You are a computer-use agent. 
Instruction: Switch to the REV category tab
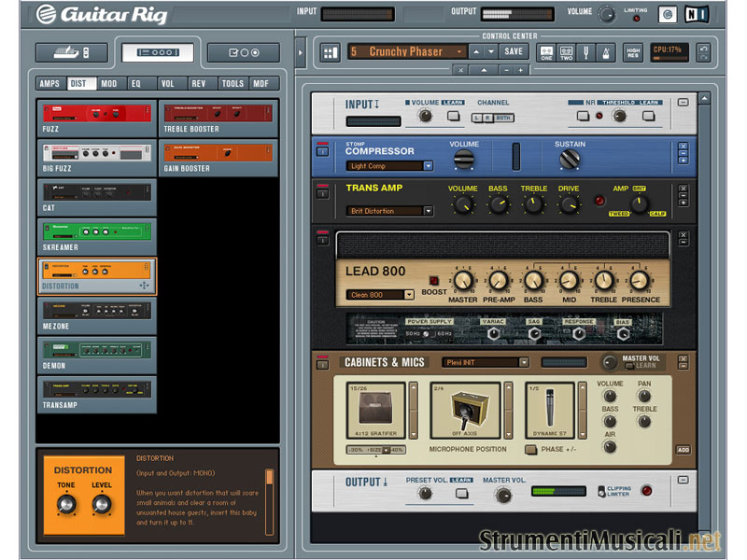(x=199, y=84)
